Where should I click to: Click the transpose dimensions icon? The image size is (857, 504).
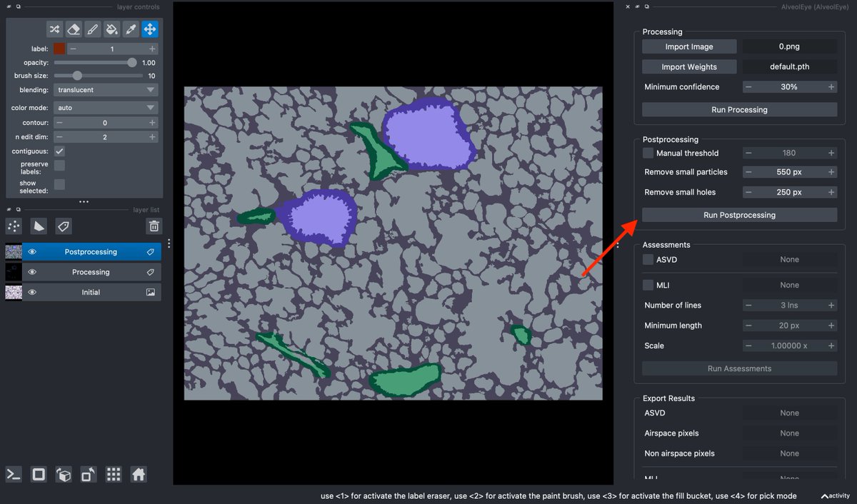click(89, 474)
